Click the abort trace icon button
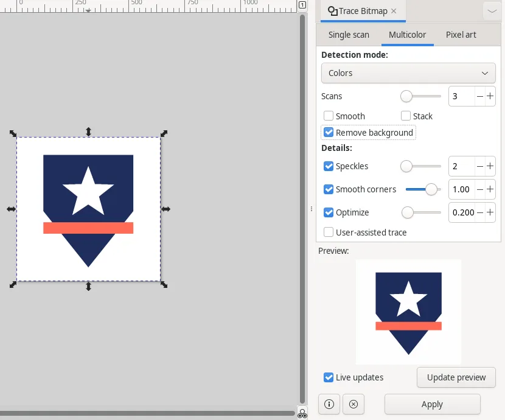 click(x=353, y=404)
